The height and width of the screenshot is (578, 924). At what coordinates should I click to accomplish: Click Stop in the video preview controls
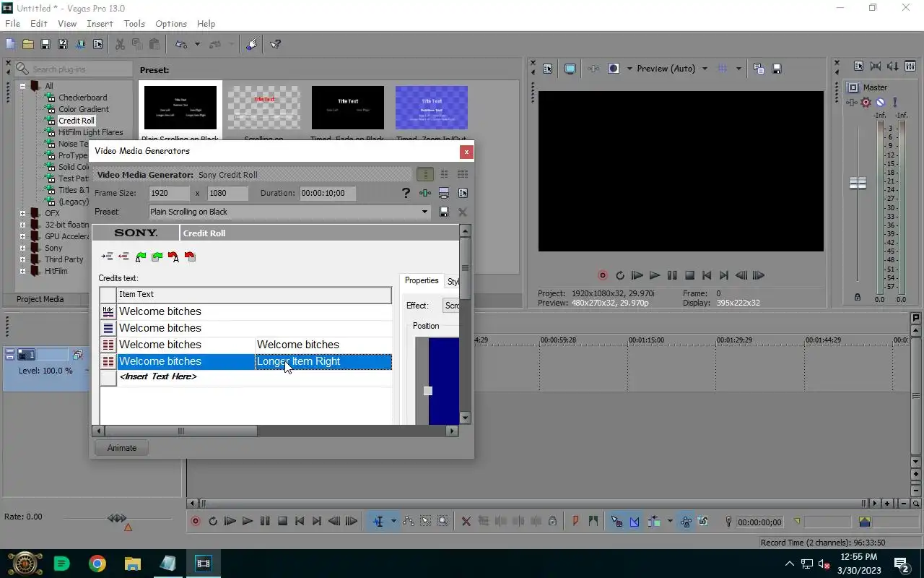click(689, 275)
